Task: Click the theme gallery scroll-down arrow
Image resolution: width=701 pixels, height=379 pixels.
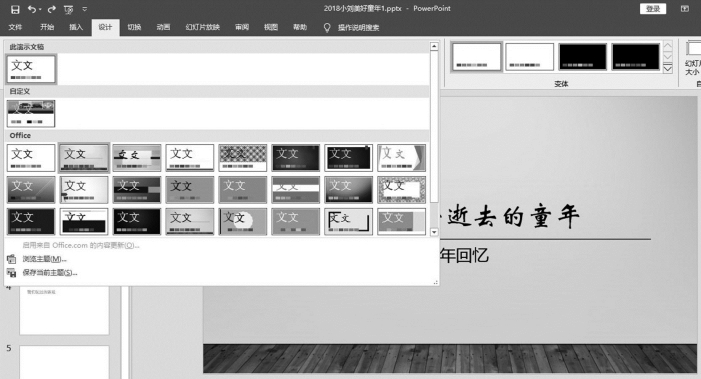Action: [x=434, y=232]
